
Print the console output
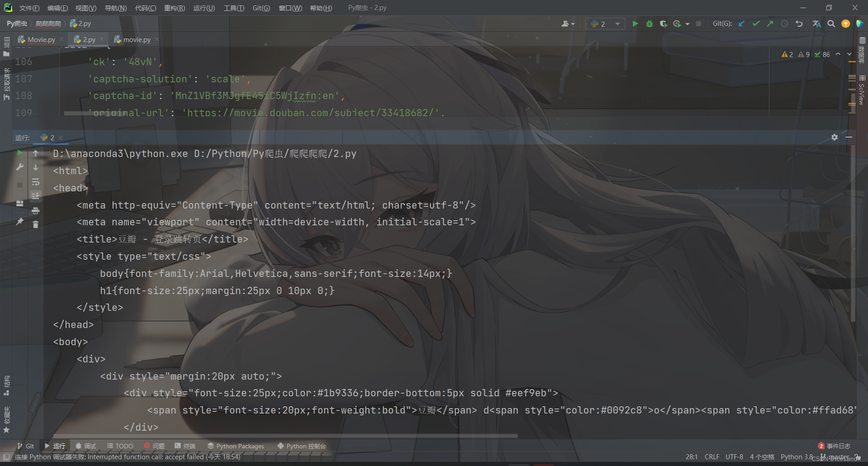click(x=36, y=210)
